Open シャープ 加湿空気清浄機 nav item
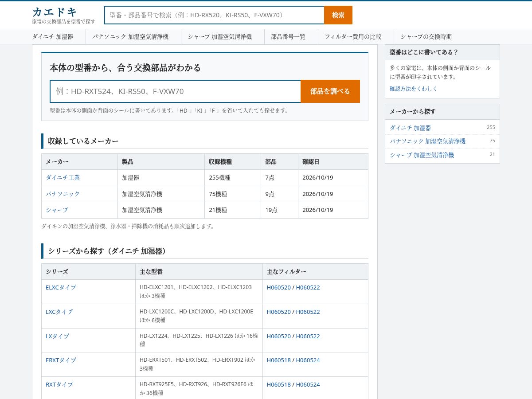532x399 pixels. coord(219,37)
